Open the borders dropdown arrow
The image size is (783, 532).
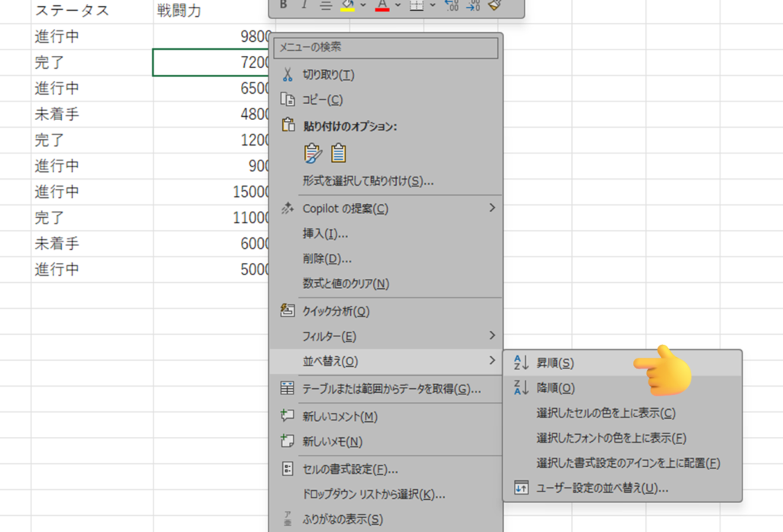(432, 5)
